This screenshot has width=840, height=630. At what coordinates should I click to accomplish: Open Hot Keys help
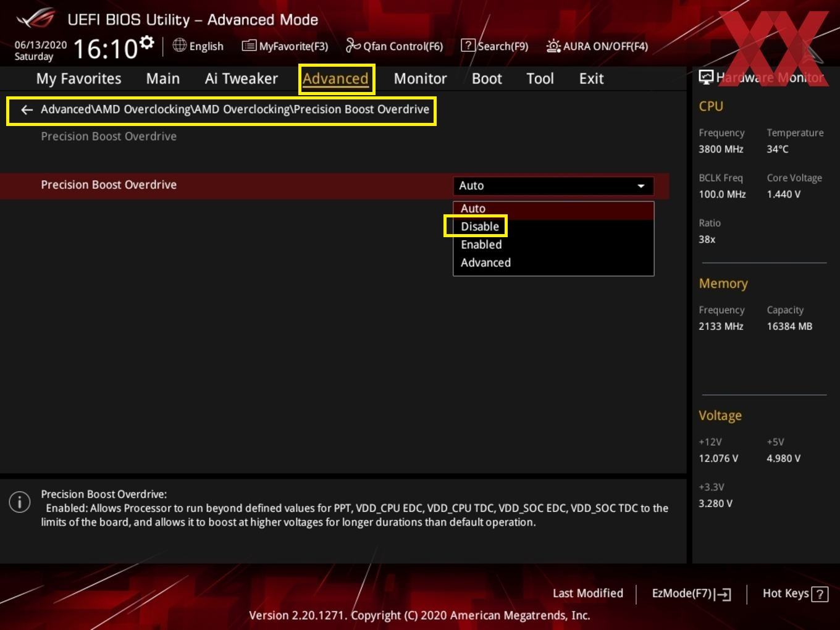[x=795, y=594]
